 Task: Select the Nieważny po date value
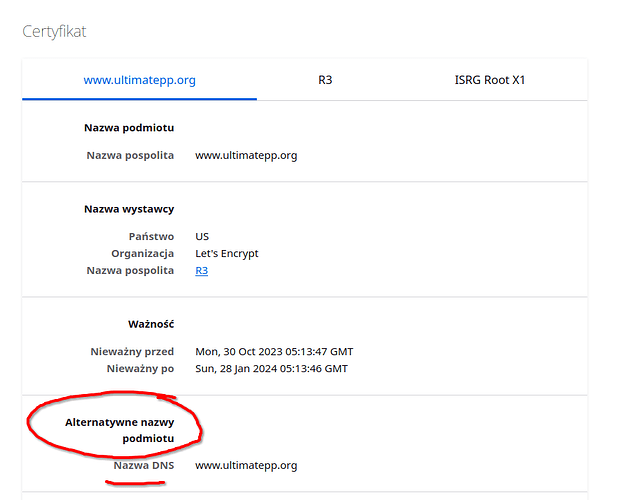click(271, 368)
